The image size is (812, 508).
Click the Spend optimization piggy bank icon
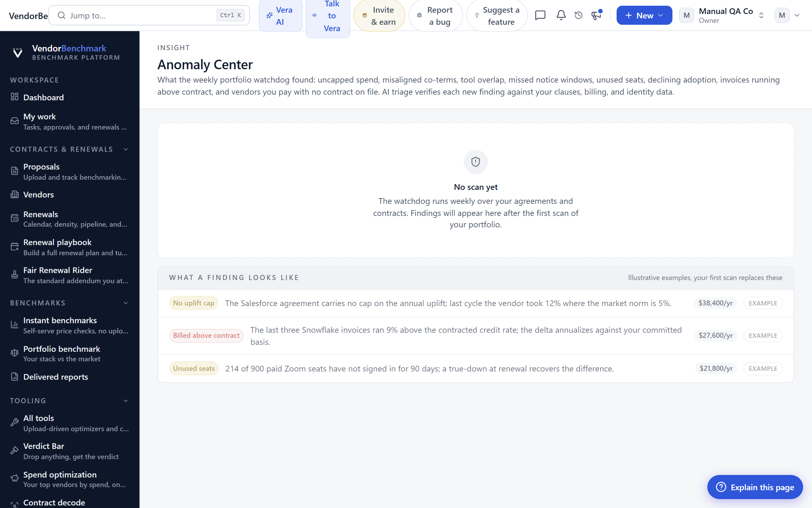(14, 479)
